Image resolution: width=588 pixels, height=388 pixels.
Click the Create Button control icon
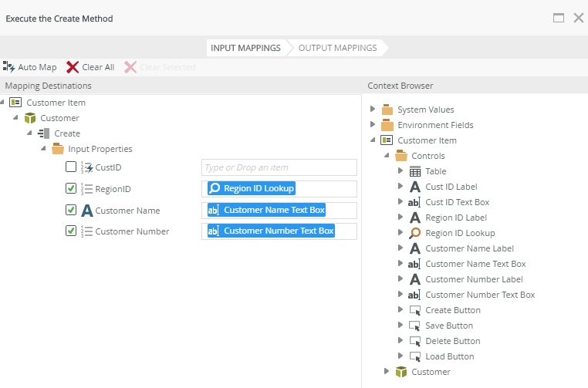(414, 310)
